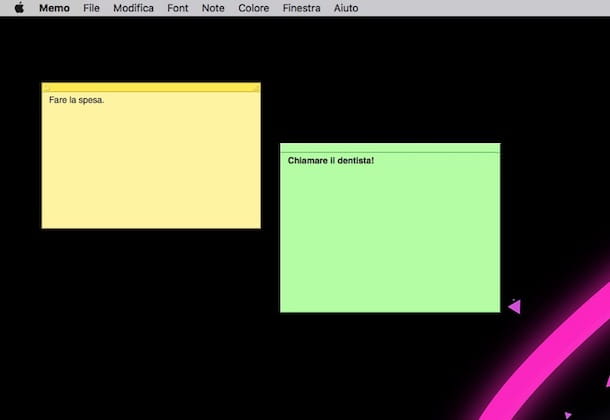Open the Colore menu
Viewport: 610px width, 420px height.
coord(254,8)
